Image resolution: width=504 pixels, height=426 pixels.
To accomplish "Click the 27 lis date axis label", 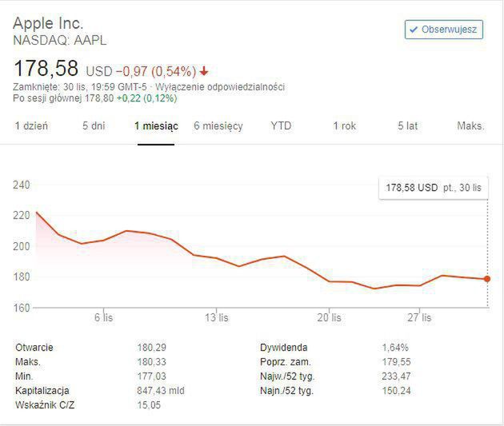I will [x=419, y=317].
